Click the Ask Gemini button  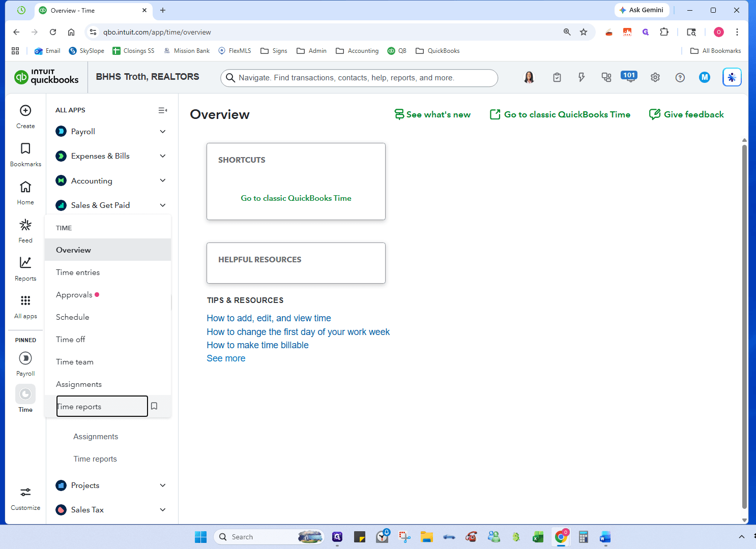642,10
